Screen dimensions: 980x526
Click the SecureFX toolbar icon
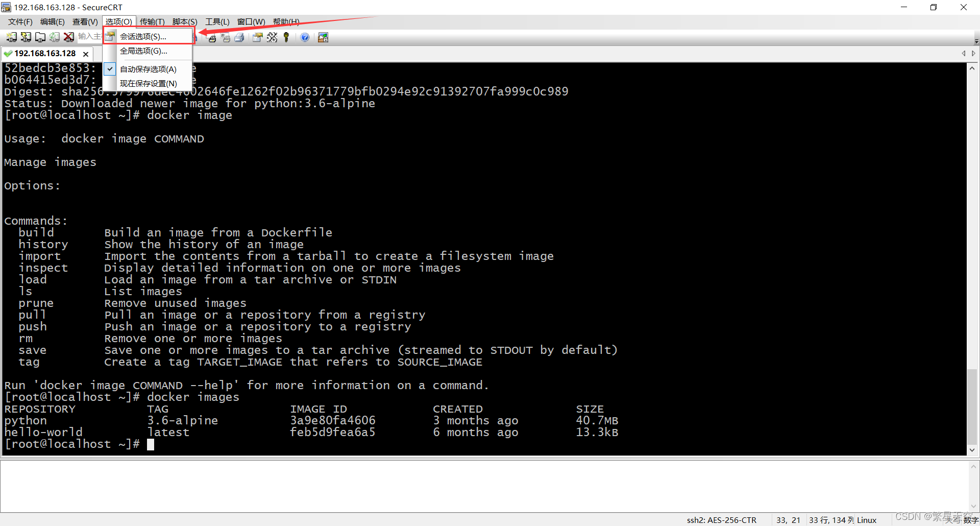(x=323, y=37)
